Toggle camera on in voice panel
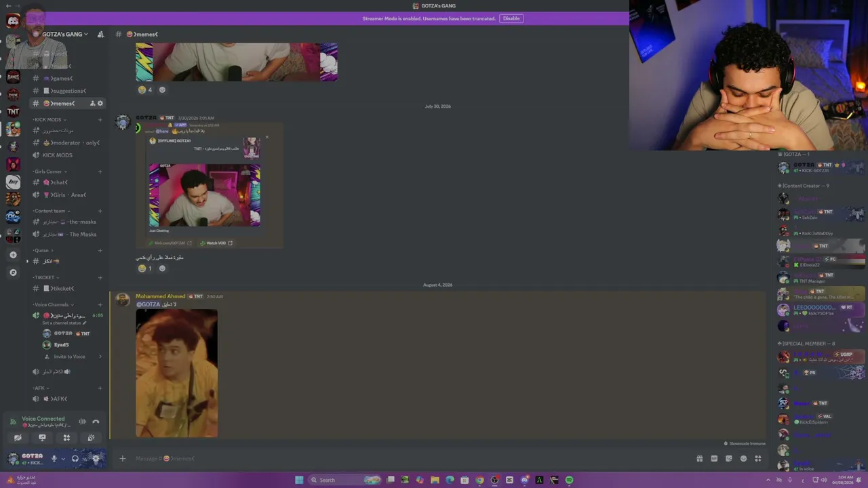This screenshot has height=488, width=868. point(18,438)
